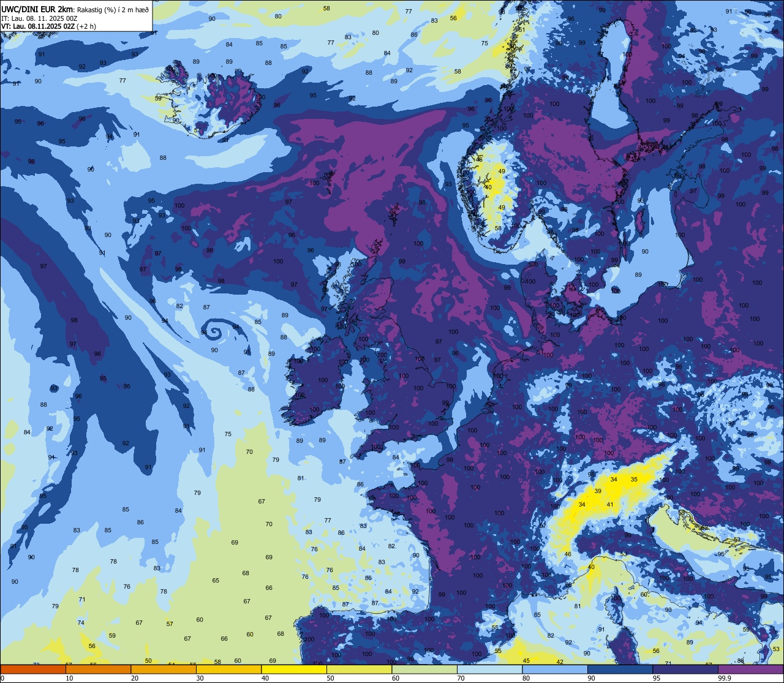Click the humidity value 41 over the Alps
The width and height of the screenshot is (784, 683).
610,505
